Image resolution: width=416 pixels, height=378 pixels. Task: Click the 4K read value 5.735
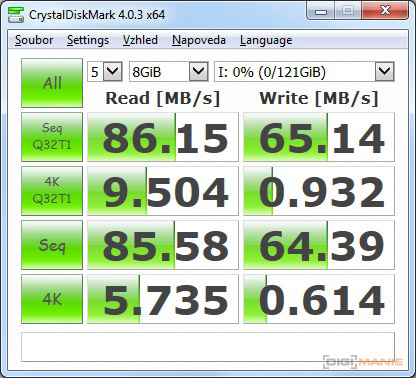163,299
